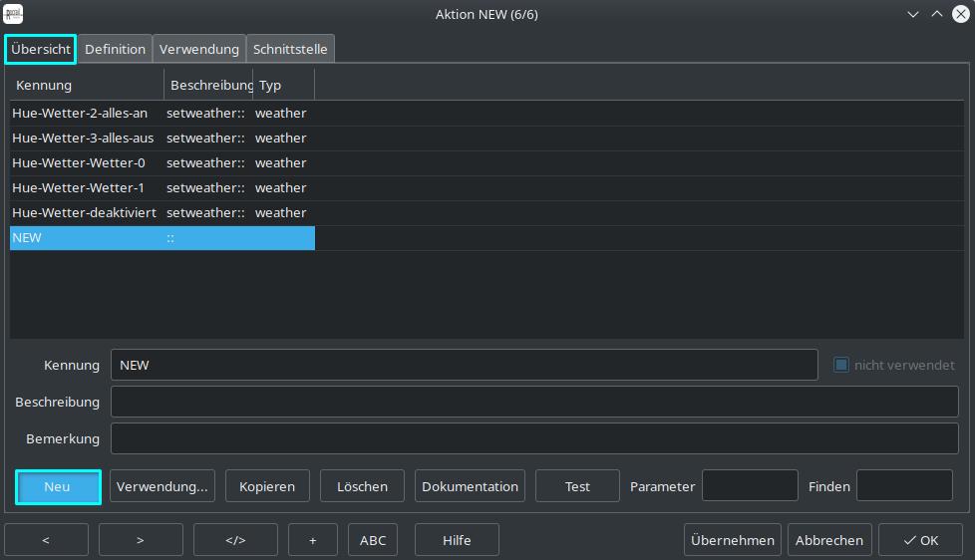The image size is (975, 560).
Task: Open the XML '</>' view button
Action: click(x=235, y=540)
